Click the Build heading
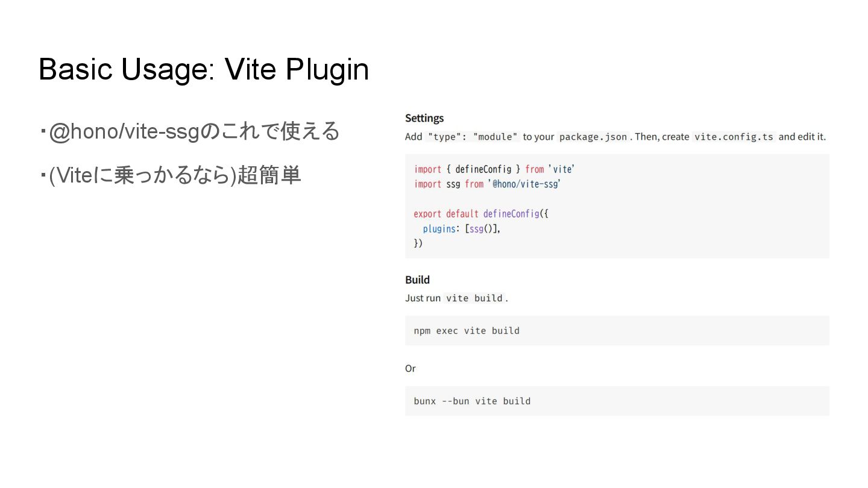Viewport: 868px width, 488px height. [x=417, y=280]
